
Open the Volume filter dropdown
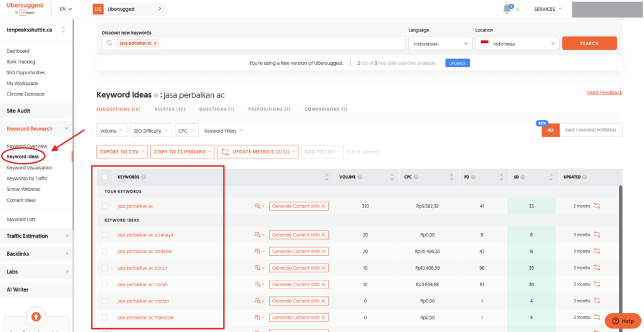click(x=112, y=131)
